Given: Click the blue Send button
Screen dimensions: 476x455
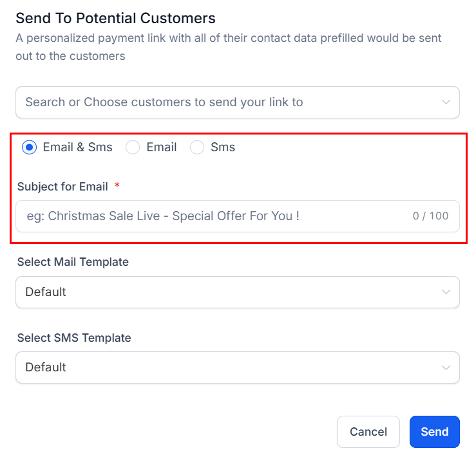Looking at the screenshot, I should [x=434, y=431].
